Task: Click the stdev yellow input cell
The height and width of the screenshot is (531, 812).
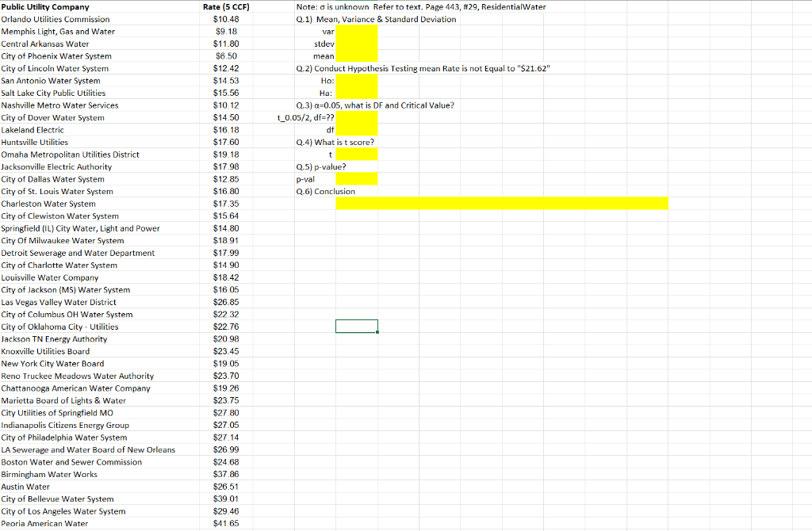Action: pyautogui.click(x=356, y=44)
